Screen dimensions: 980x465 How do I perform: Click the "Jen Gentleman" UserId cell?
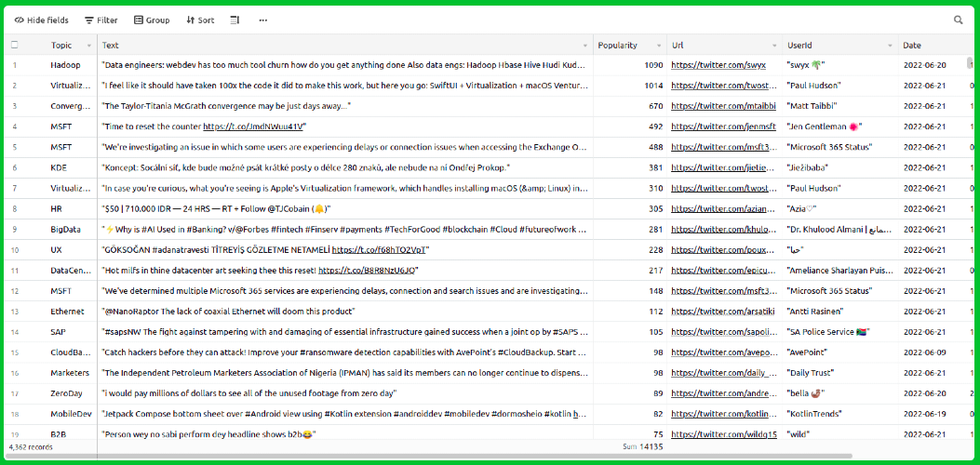click(x=840, y=126)
